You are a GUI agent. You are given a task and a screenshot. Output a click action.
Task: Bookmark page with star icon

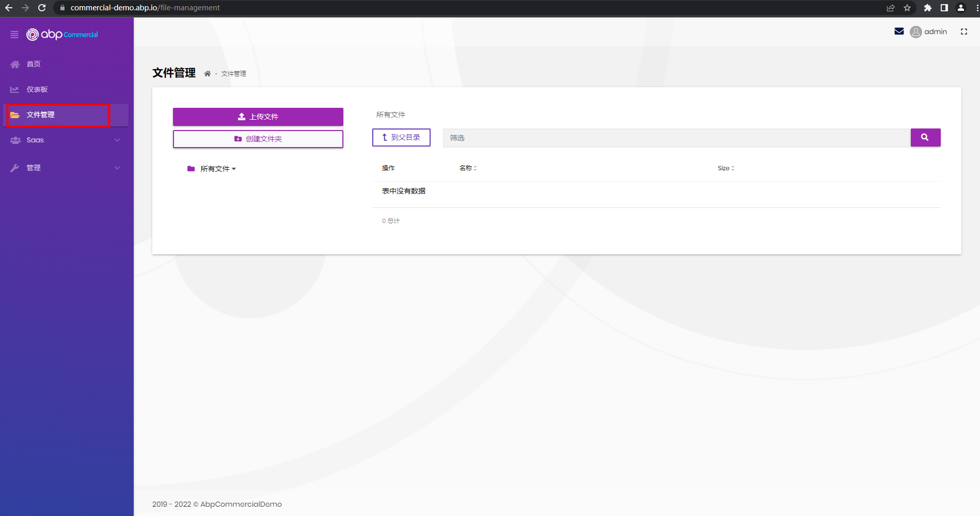pyautogui.click(x=907, y=8)
